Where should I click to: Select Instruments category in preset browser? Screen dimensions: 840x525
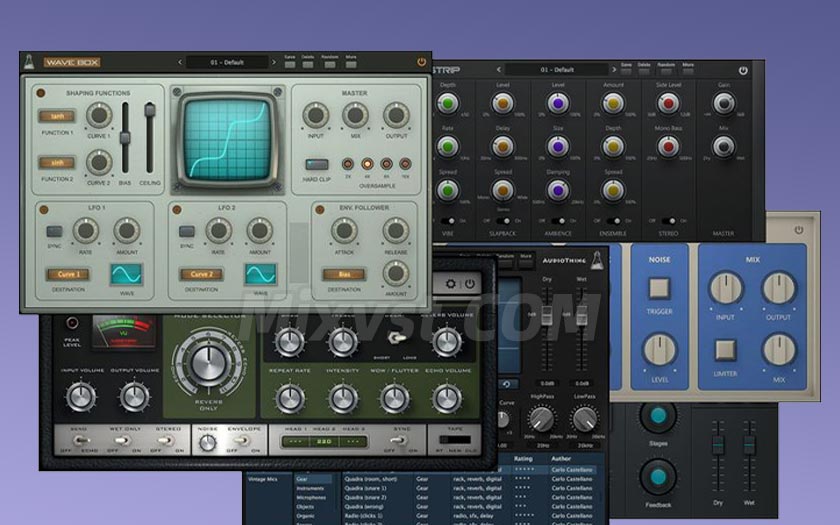coord(310,489)
